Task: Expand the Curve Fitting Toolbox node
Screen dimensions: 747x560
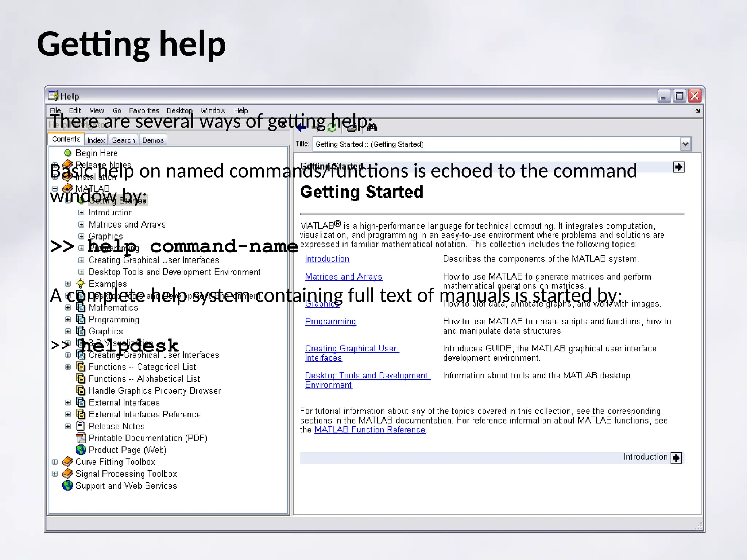Action: [55, 462]
